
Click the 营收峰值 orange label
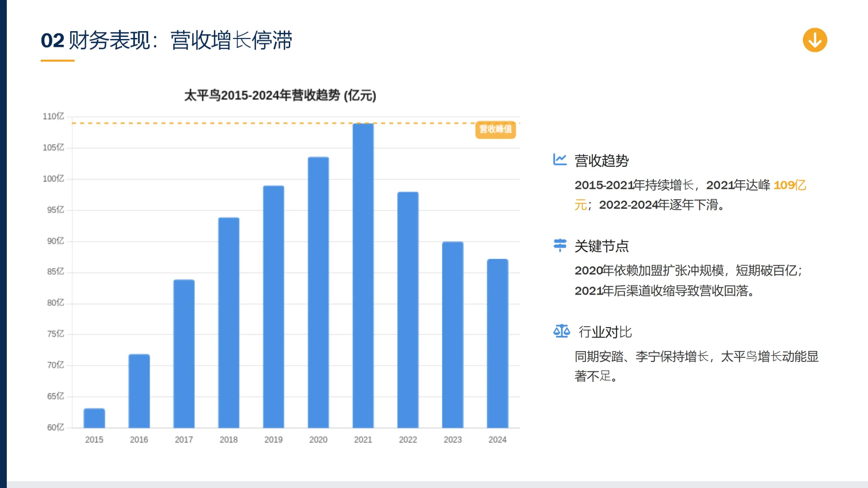(495, 129)
